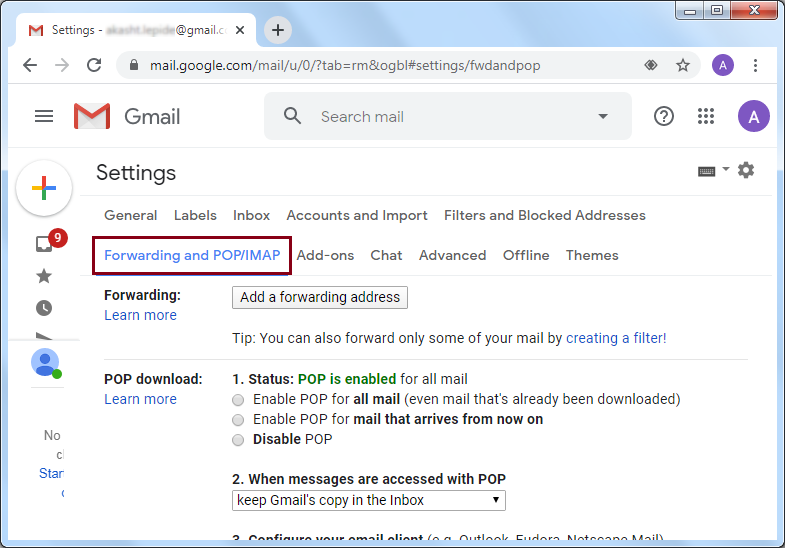Switch to General settings tab
785x548 pixels.
131,215
